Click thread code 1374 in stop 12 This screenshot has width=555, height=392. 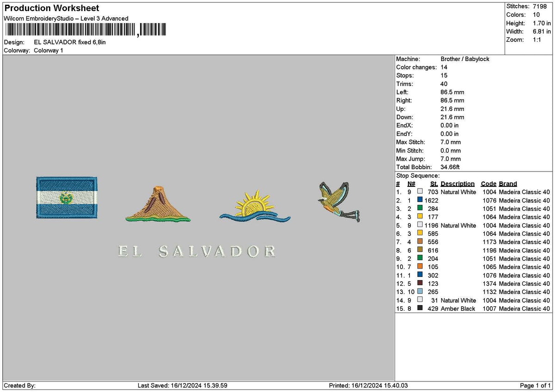click(x=489, y=284)
